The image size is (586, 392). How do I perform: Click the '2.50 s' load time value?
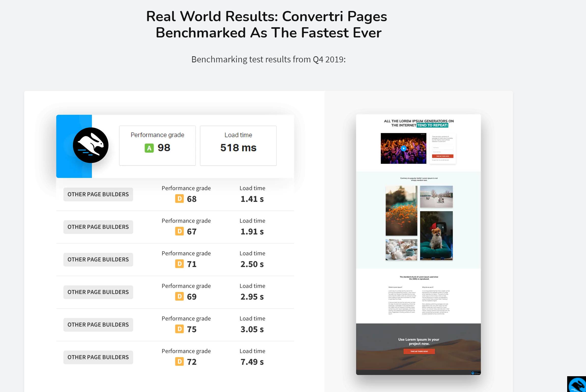click(252, 264)
